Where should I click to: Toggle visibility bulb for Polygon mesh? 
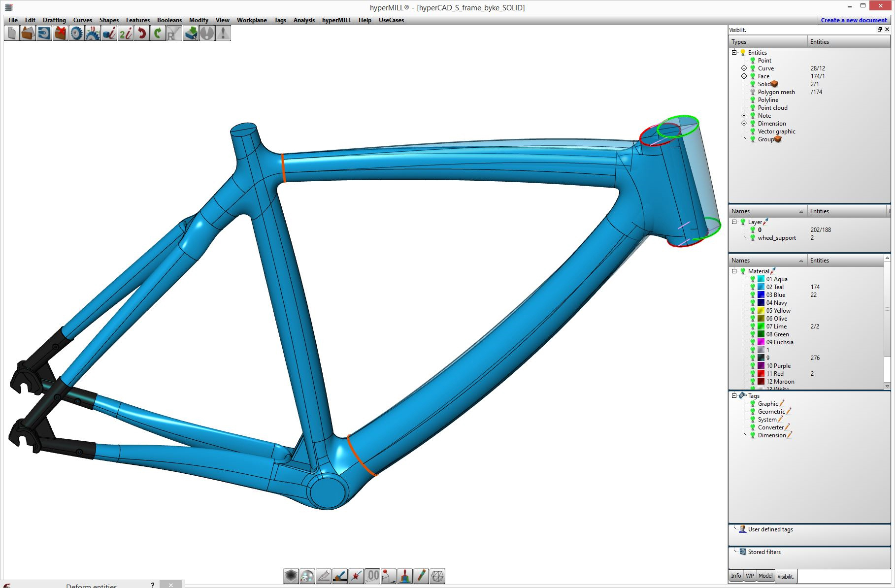tap(753, 92)
